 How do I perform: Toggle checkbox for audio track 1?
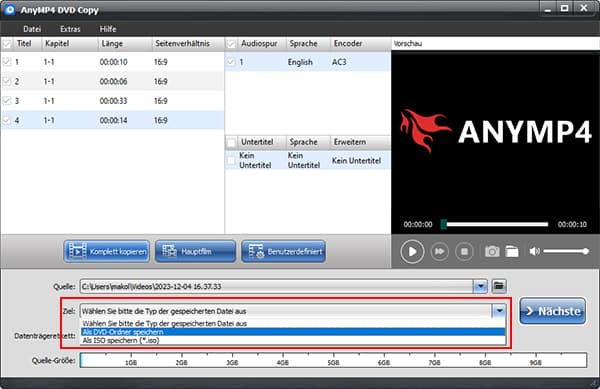pos(231,62)
